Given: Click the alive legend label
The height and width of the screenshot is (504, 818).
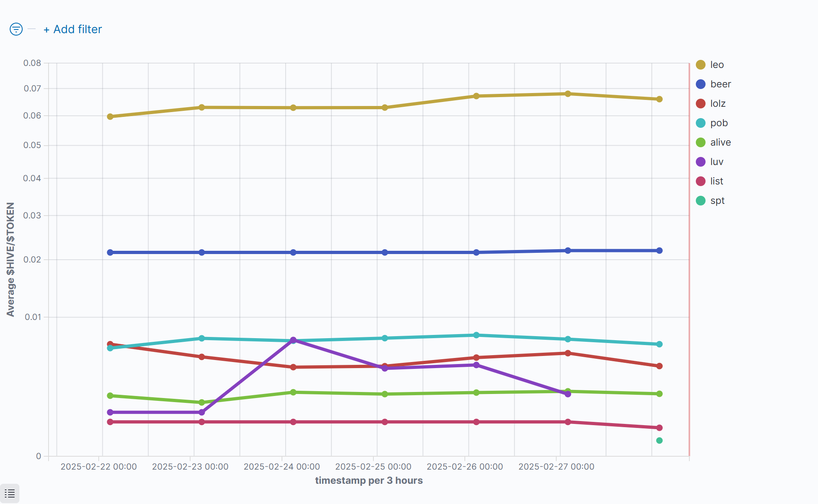Looking at the screenshot, I should tap(720, 142).
